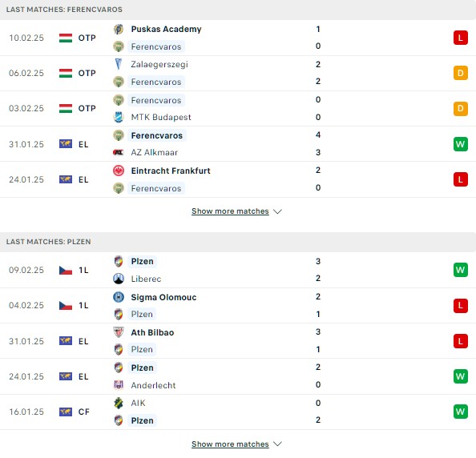The image size is (476, 458).
Task: Click the Puskas Academy club crest
Action: pyautogui.click(x=119, y=29)
